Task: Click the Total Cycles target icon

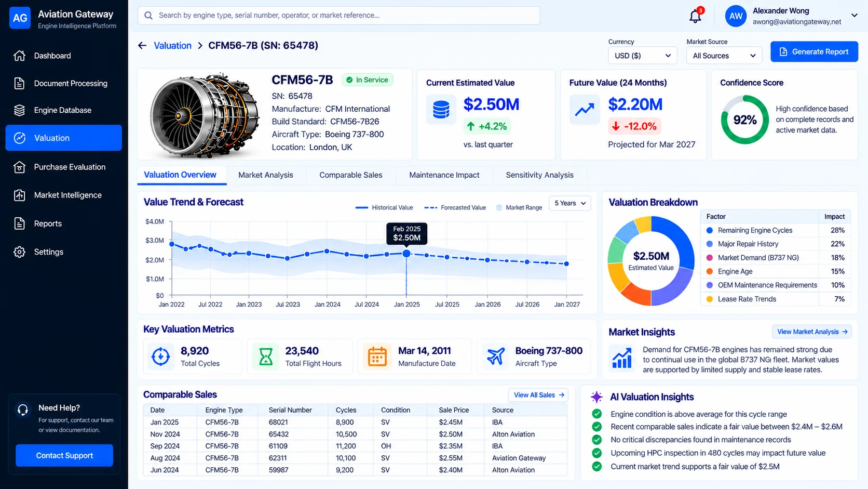Action: [160, 356]
